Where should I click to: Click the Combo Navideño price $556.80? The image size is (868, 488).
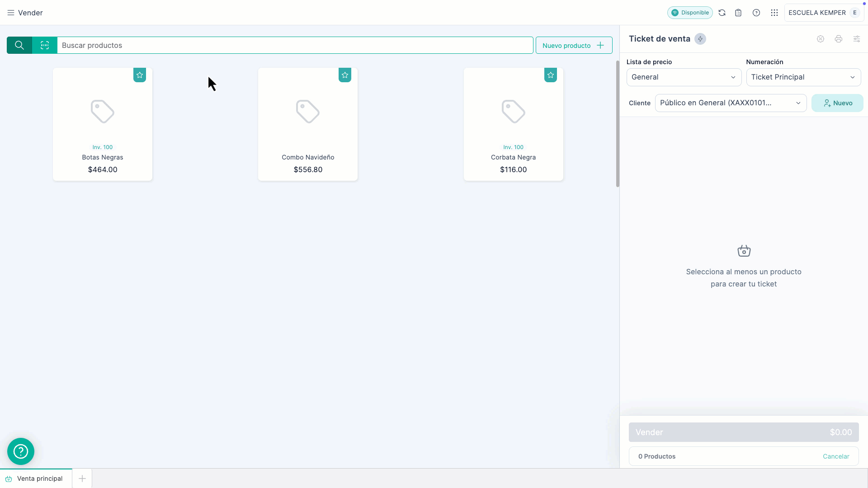[308, 170]
